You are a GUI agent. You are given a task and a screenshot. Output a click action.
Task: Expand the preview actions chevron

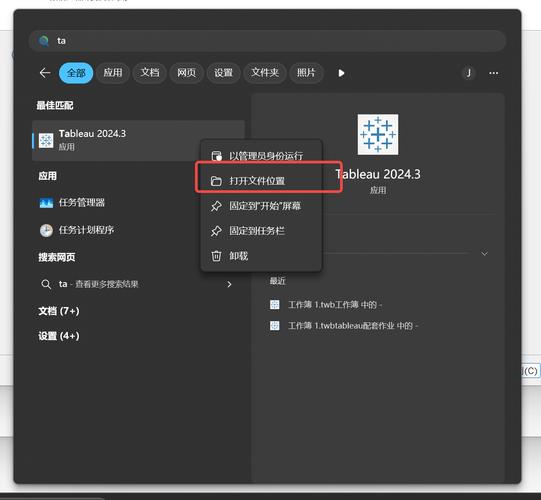click(x=484, y=254)
